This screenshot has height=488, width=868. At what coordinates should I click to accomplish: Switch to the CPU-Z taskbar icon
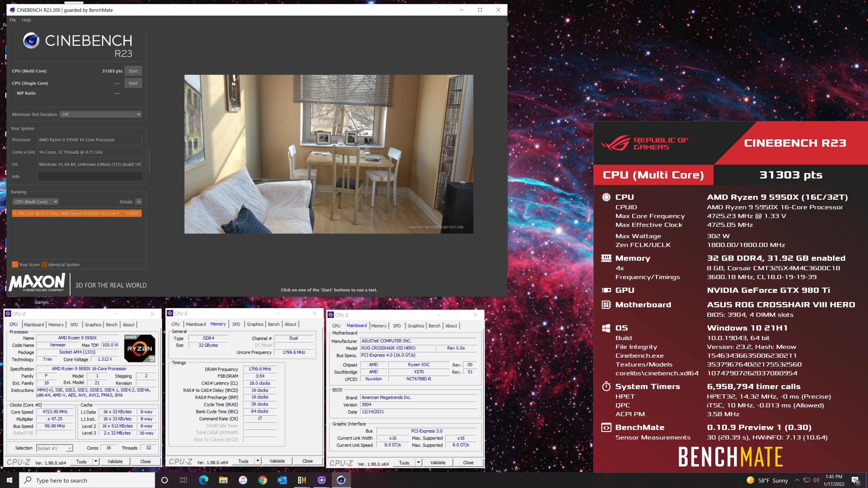pos(321,480)
